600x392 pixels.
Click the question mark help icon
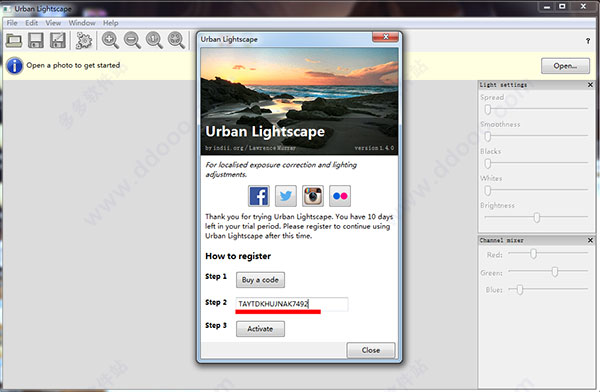pos(588,41)
